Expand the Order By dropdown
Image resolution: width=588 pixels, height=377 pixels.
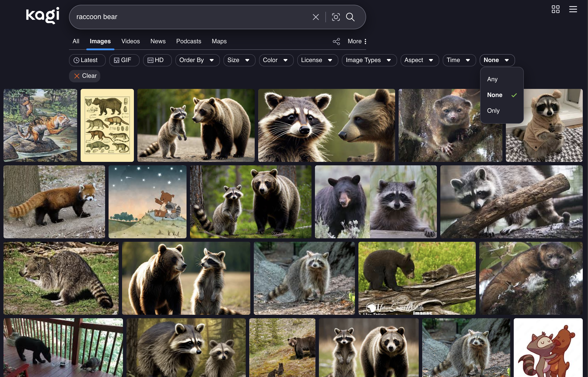click(x=197, y=60)
